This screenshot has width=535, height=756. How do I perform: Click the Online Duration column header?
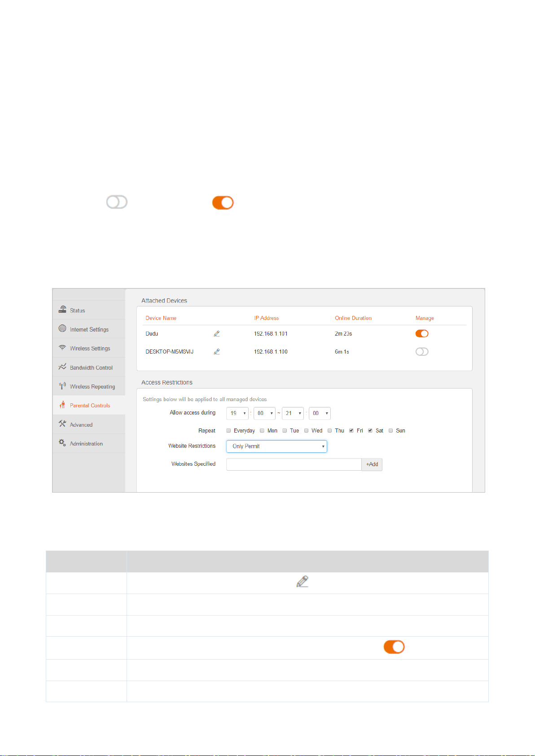click(x=353, y=318)
